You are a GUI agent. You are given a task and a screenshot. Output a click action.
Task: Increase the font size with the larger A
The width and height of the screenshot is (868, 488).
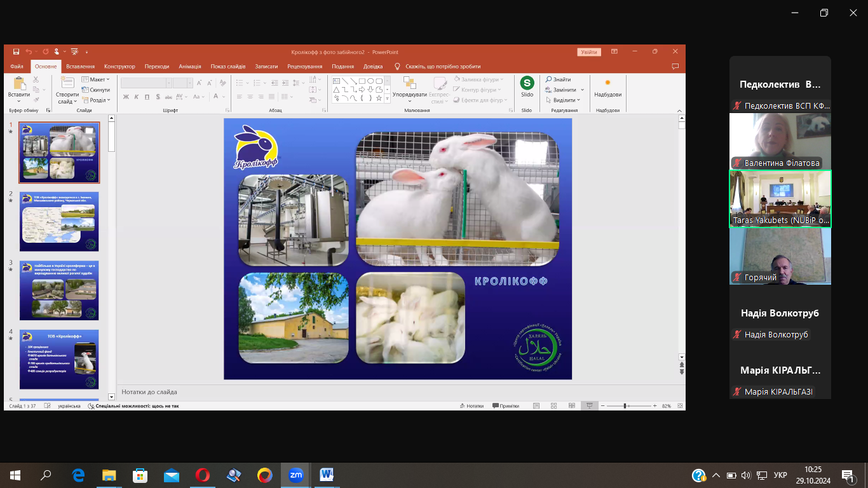point(199,83)
